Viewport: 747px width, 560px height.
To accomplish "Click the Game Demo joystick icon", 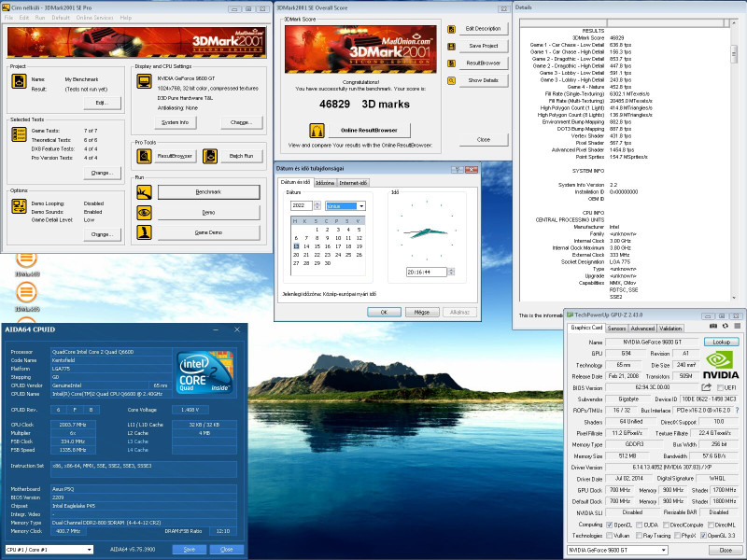I will click(143, 232).
